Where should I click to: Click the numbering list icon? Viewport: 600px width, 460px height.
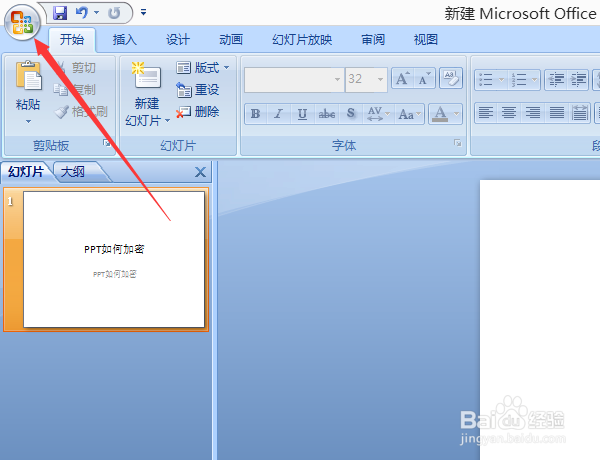(519, 80)
